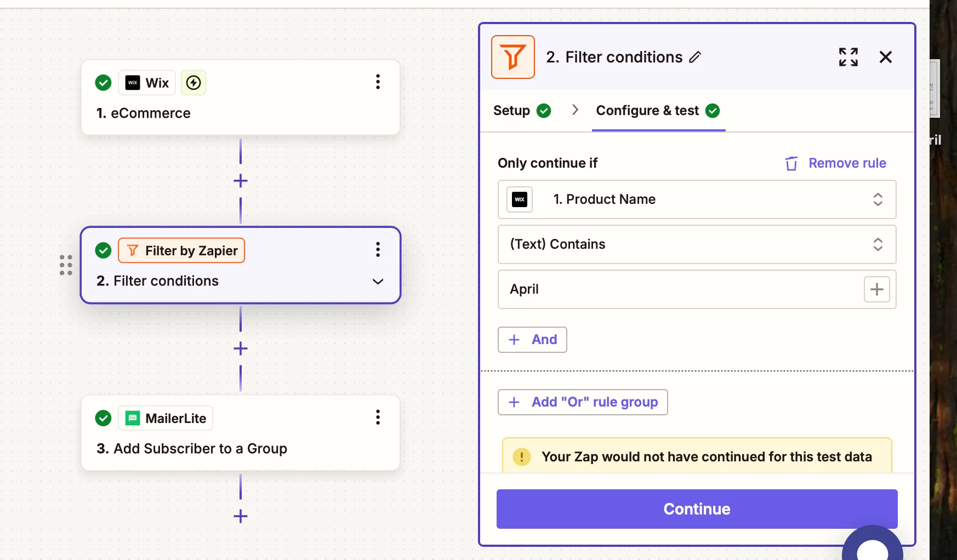Viewport: 957px width, 560px height.
Task: Click the Filter by Zapier app badge
Action: pyautogui.click(x=181, y=250)
